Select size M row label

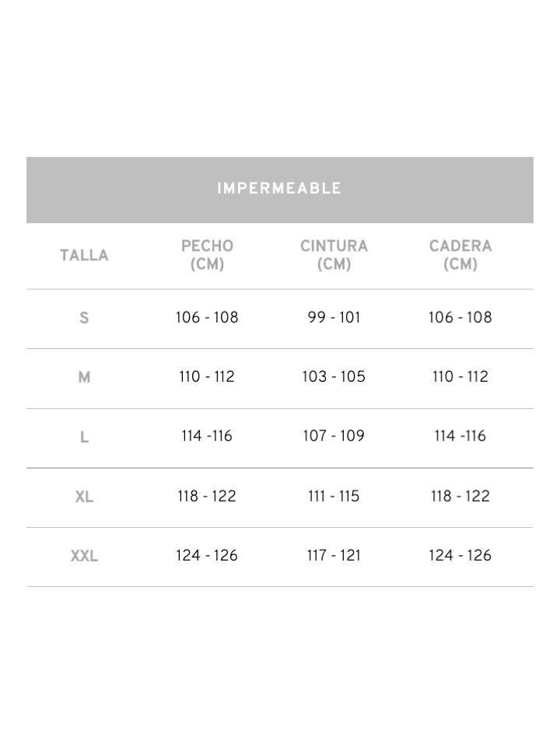tap(84, 377)
